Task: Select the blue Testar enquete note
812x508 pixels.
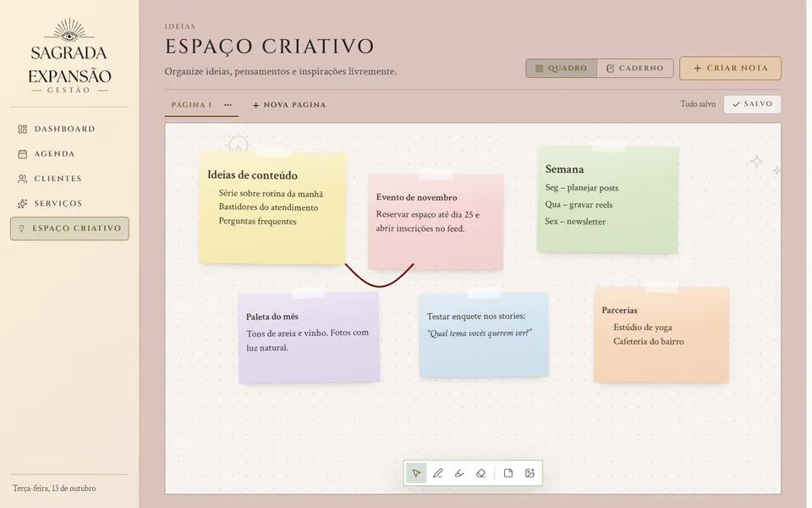Action: coord(484,335)
